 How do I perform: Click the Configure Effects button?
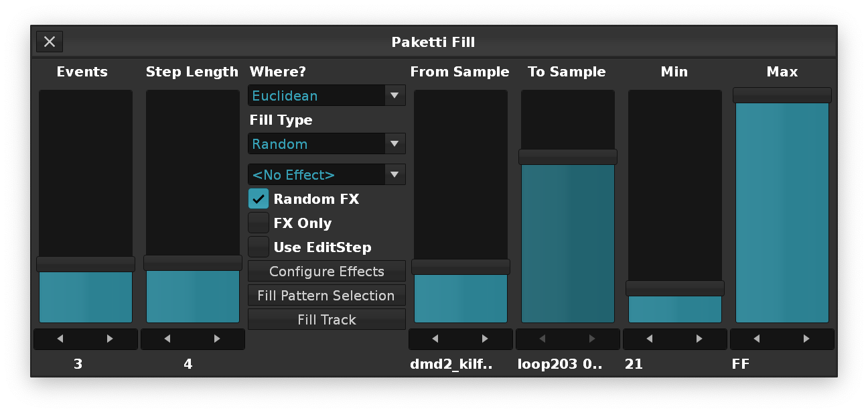[327, 272]
